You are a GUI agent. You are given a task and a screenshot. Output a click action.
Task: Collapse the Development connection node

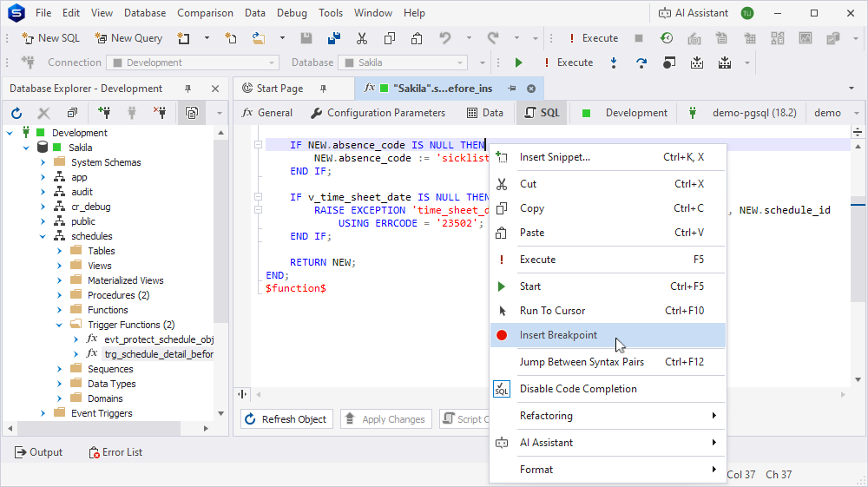(10, 133)
